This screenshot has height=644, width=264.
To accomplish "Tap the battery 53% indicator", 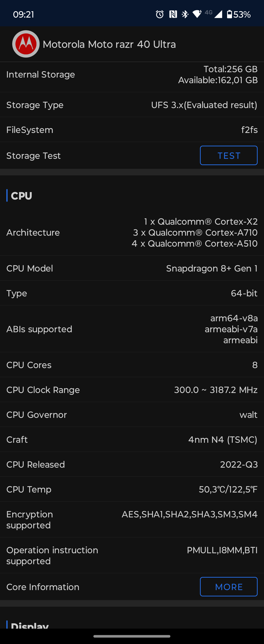I will [239, 14].
